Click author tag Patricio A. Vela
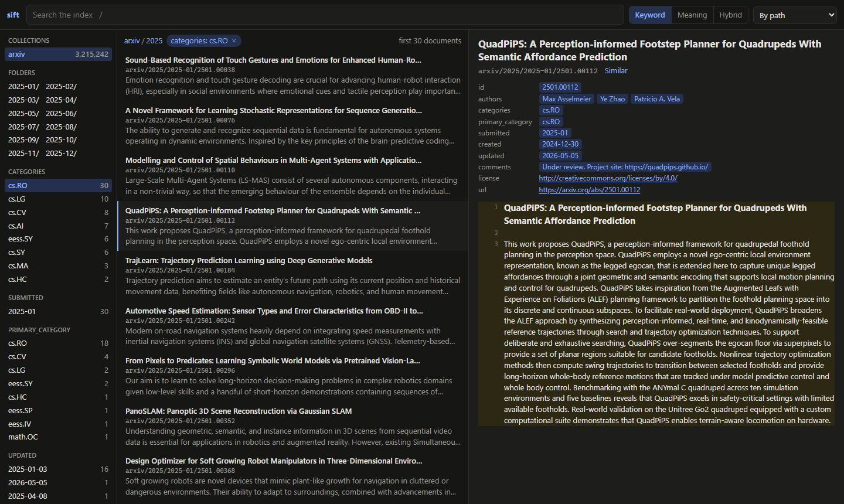This screenshot has width=844, height=504. 657,99
